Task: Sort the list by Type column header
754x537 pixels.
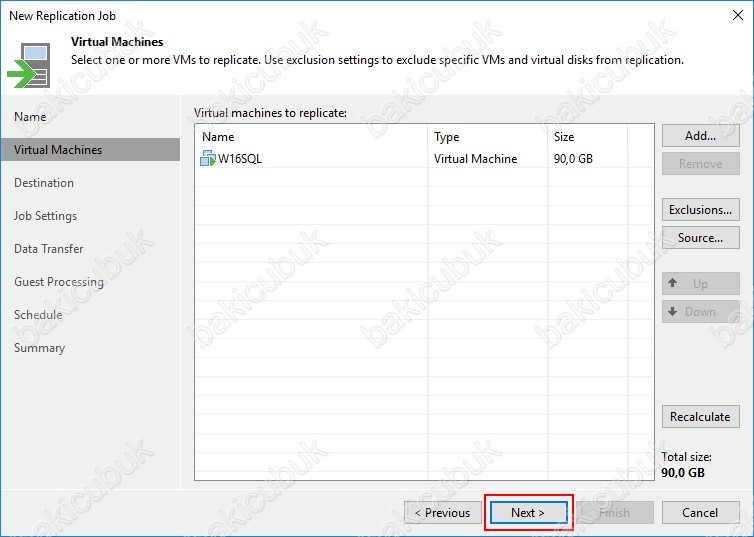Action: pos(488,137)
